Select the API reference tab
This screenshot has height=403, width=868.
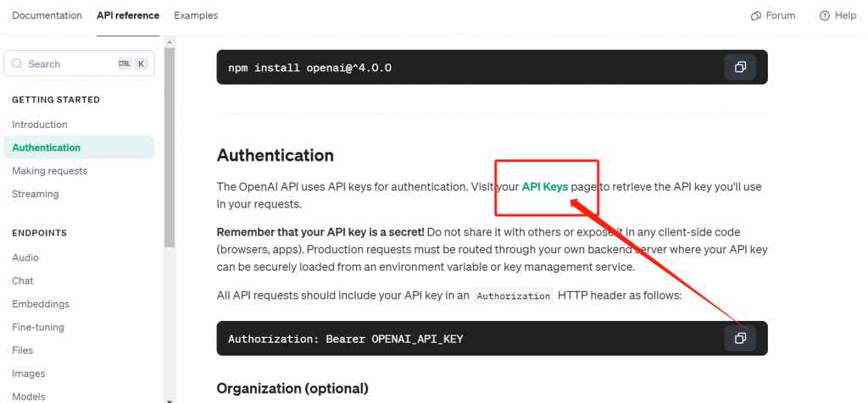128,15
